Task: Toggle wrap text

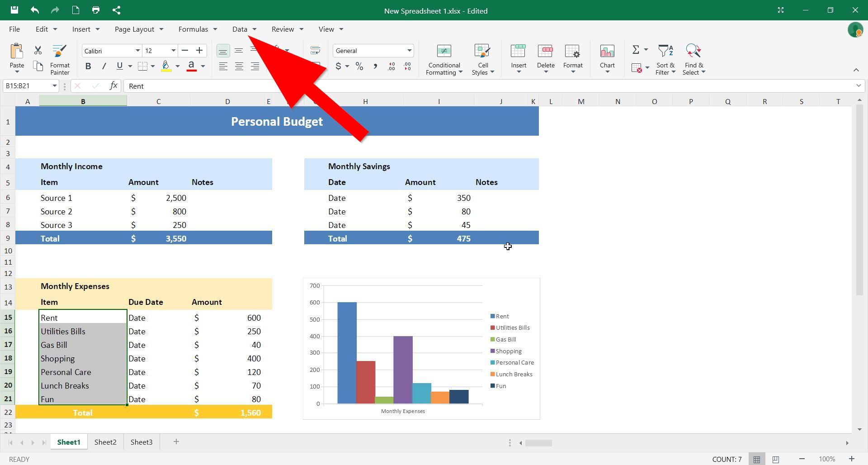Action: pyautogui.click(x=315, y=50)
